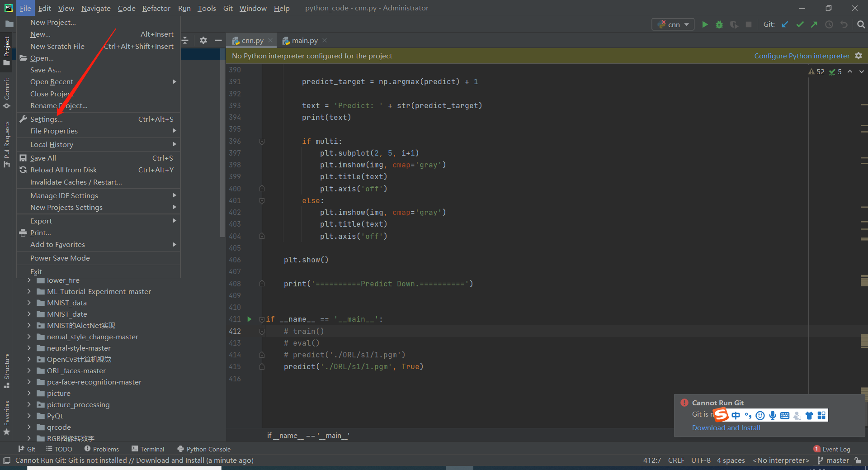
Task: Click Download and Install link
Action: (x=726, y=428)
